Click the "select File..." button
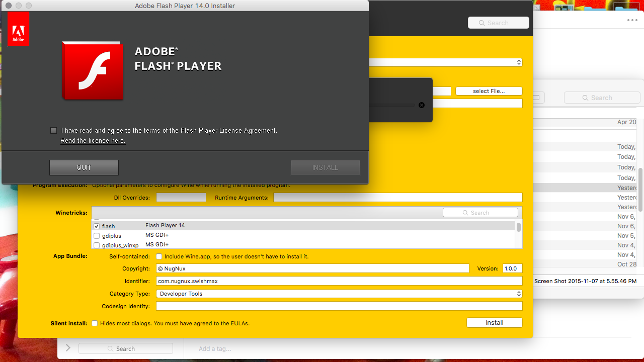 [x=489, y=91]
